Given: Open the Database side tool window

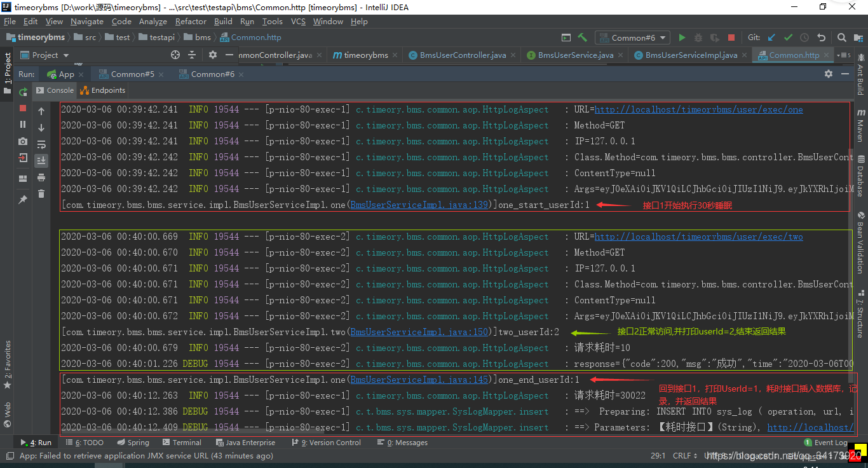Looking at the screenshot, I should tap(860, 175).
